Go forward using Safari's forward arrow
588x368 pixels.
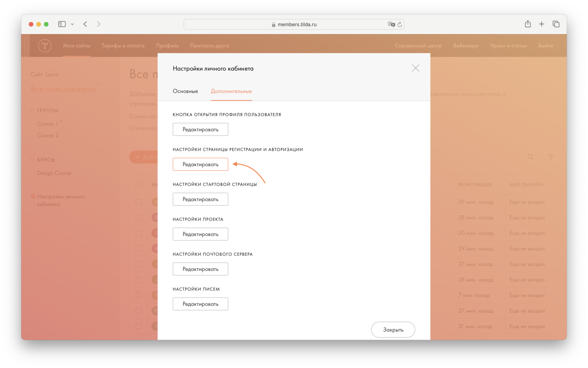click(99, 24)
